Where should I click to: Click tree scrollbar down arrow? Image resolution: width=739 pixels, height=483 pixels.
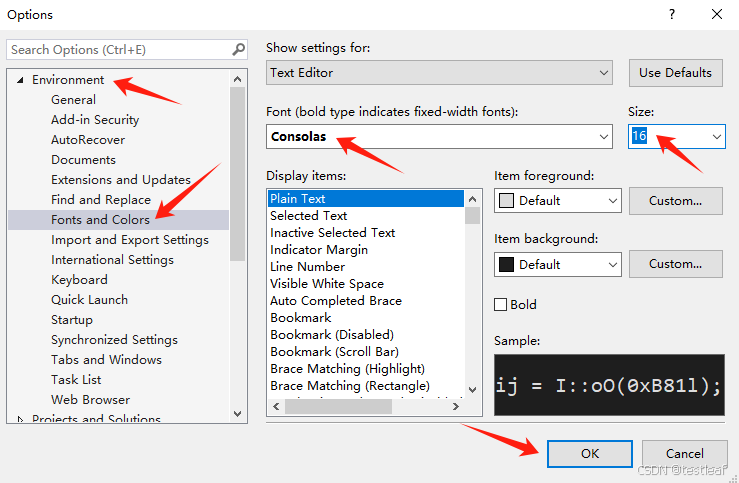click(238, 414)
